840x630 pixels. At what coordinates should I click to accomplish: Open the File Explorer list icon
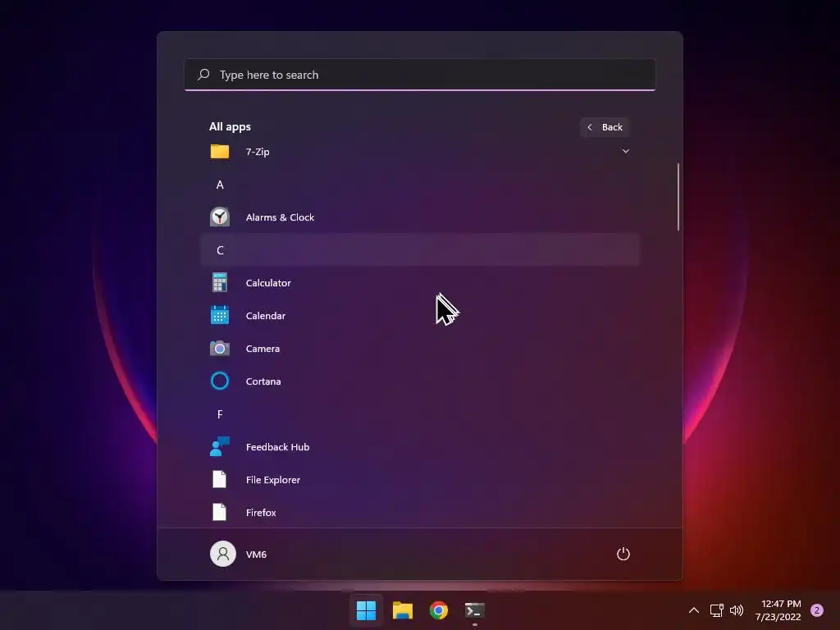click(x=220, y=479)
